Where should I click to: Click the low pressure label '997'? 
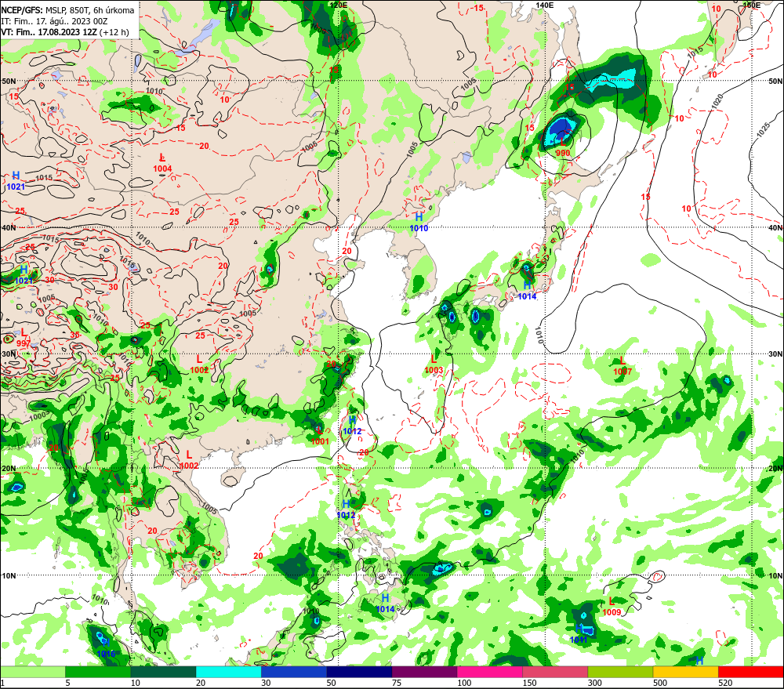point(24,343)
